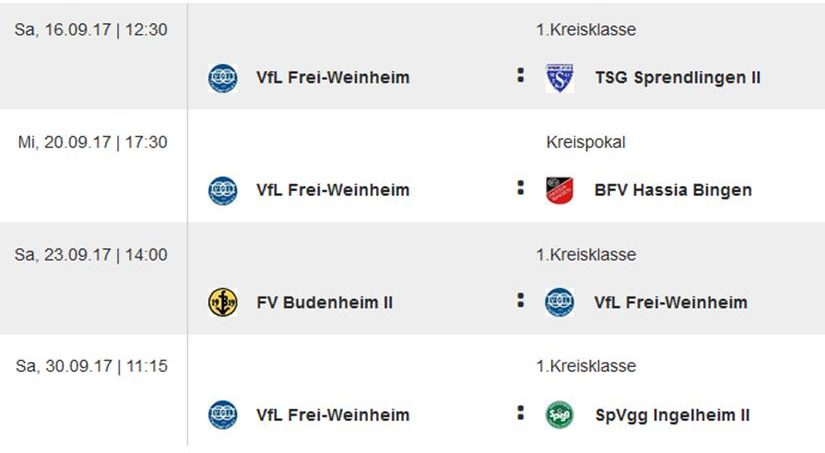Select VfL Frei-Weinheim name in Kreispokal row
825x453 pixels.
(x=333, y=190)
